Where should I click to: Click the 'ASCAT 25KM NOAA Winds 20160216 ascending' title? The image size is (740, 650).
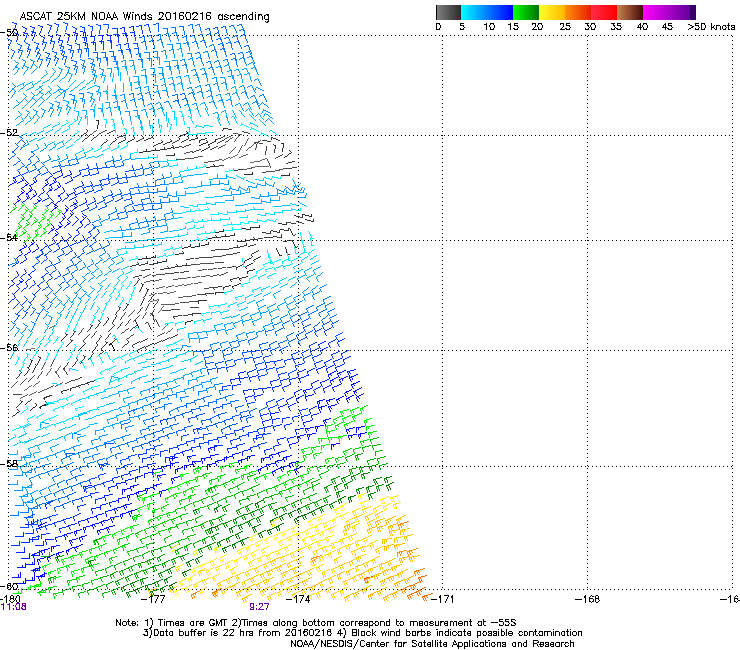(144, 17)
